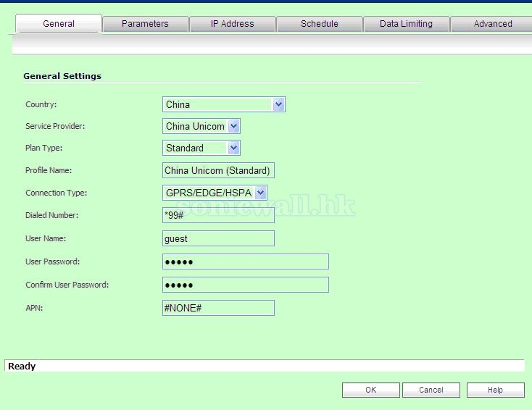The width and height of the screenshot is (532, 410).
Task: Switch to the General tab
Action: 59,23
